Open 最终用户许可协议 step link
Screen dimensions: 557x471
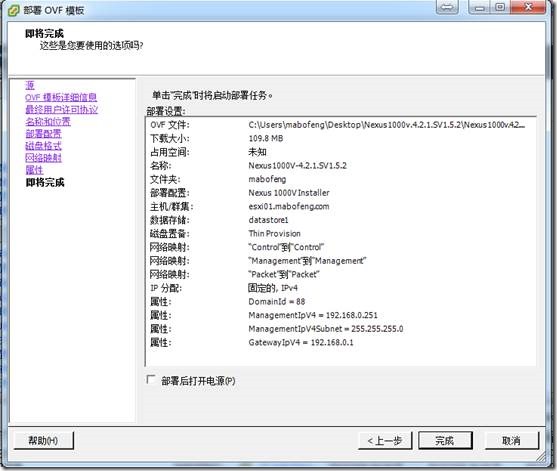click(61, 109)
